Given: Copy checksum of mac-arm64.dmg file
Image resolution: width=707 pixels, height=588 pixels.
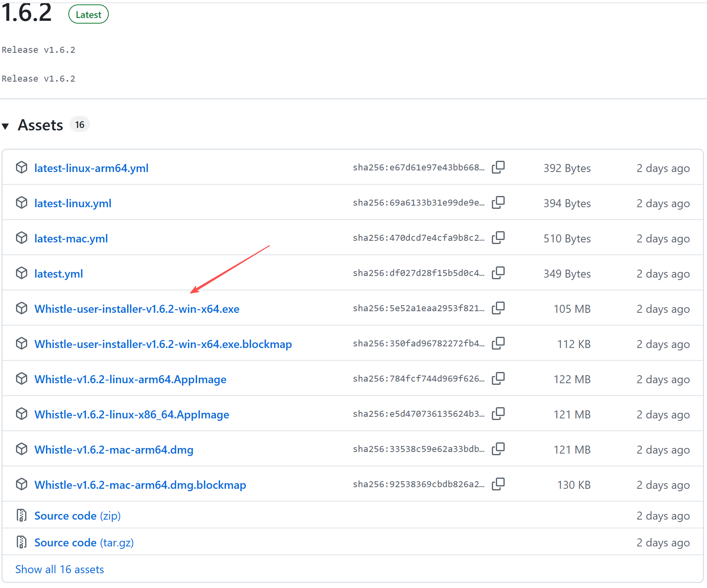Looking at the screenshot, I should tap(498, 449).
